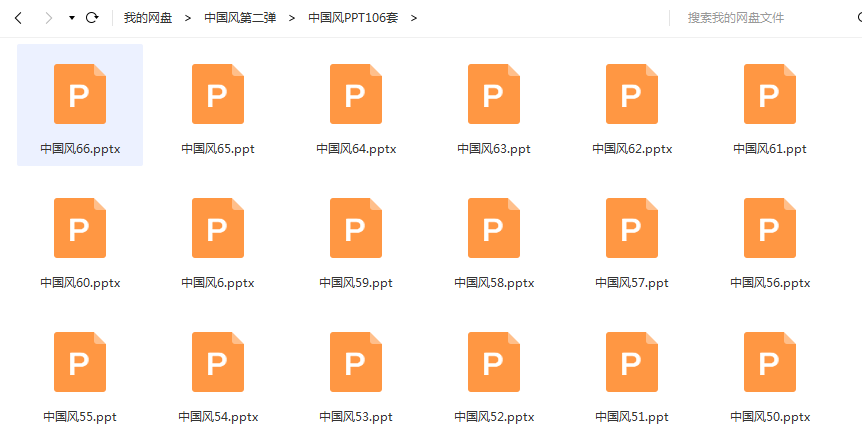Select the 中国风56.pptx file icon

tap(770, 228)
